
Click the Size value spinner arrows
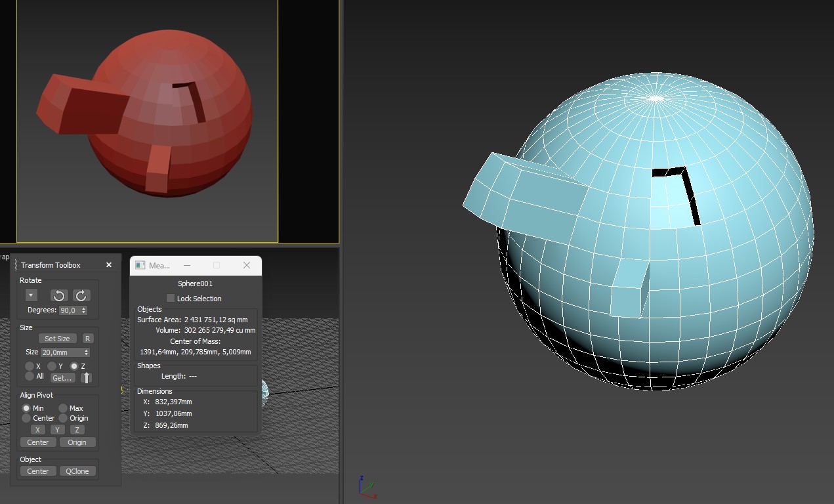86,352
